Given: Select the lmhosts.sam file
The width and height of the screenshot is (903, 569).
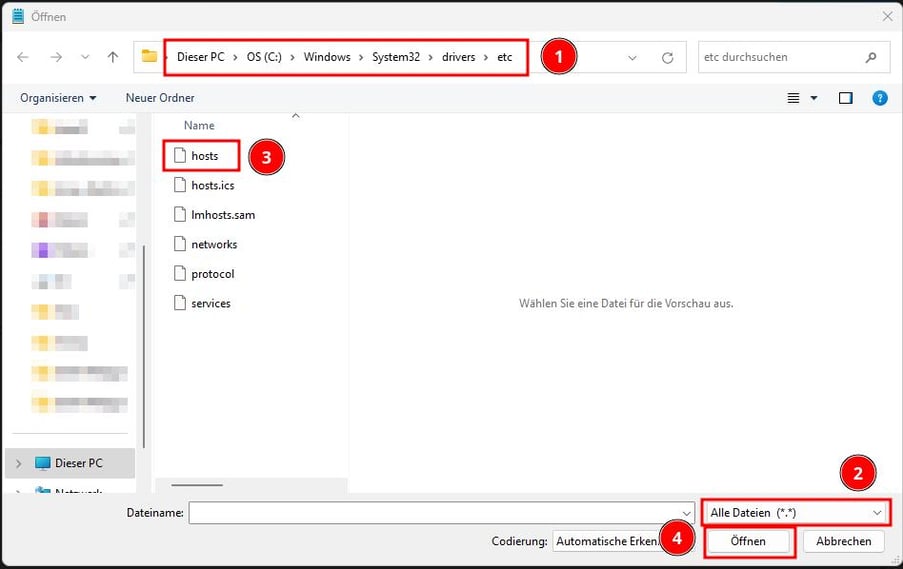Looking at the screenshot, I should point(222,215).
